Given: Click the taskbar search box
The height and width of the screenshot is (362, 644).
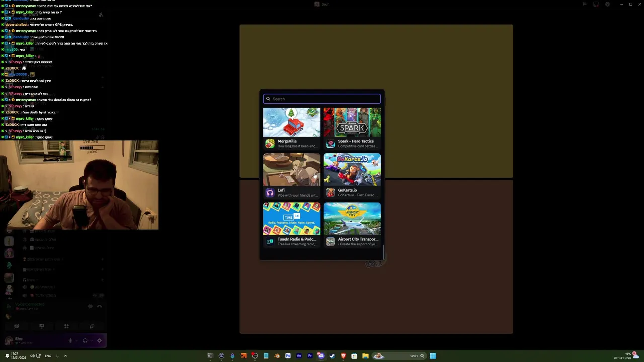Looking at the screenshot, I should click(x=399, y=356).
